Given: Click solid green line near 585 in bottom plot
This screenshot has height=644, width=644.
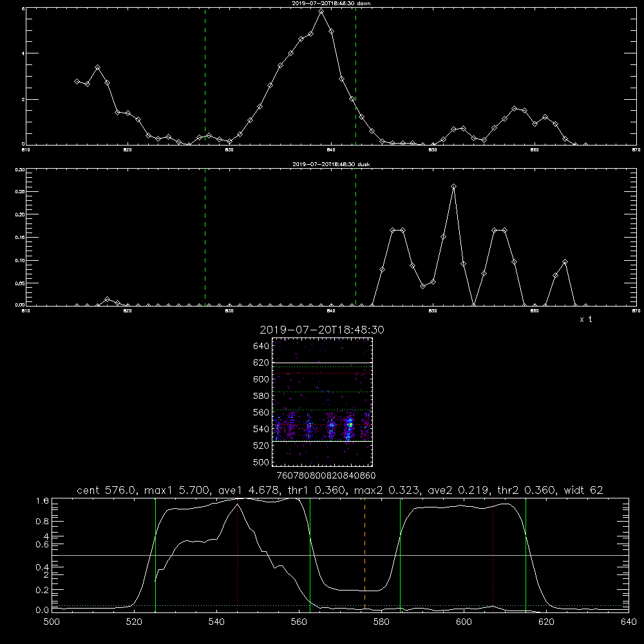Looking at the screenshot, I should [x=400, y=555].
